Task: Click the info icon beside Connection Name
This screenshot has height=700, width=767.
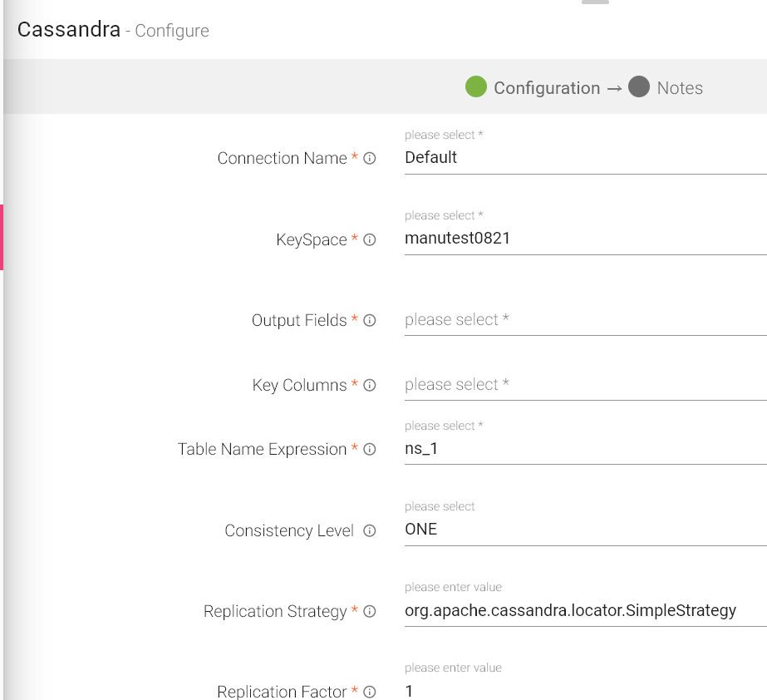Action: pyautogui.click(x=370, y=158)
